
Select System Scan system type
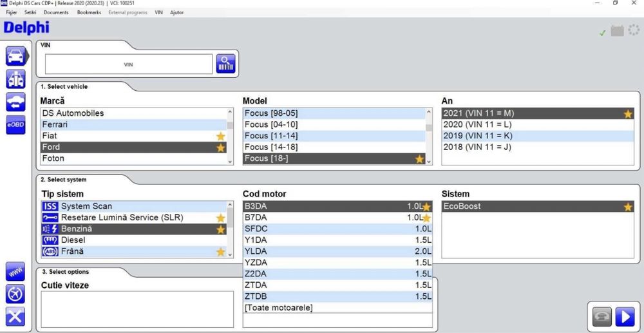click(133, 207)
